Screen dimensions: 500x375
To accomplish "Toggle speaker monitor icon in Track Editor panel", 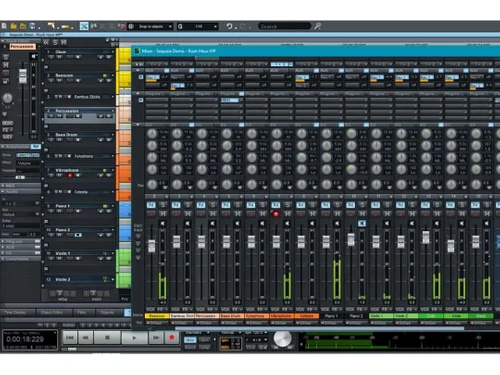I will coord(34,56).
